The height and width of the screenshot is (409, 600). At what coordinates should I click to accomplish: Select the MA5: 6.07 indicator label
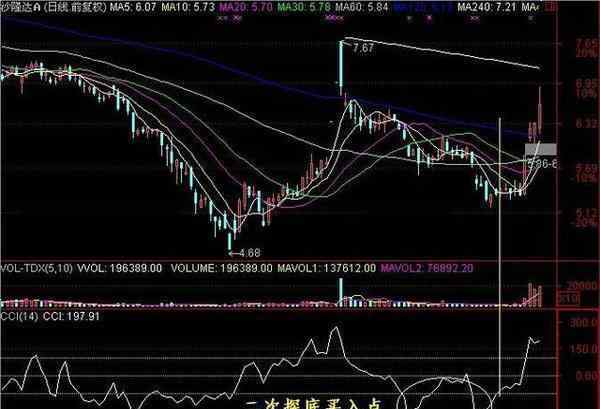(132, 7)
